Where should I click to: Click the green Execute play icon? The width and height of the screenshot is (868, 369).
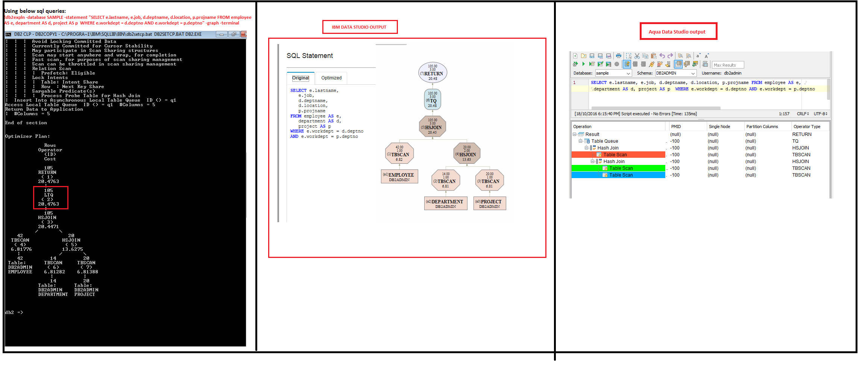pos(583,64)
